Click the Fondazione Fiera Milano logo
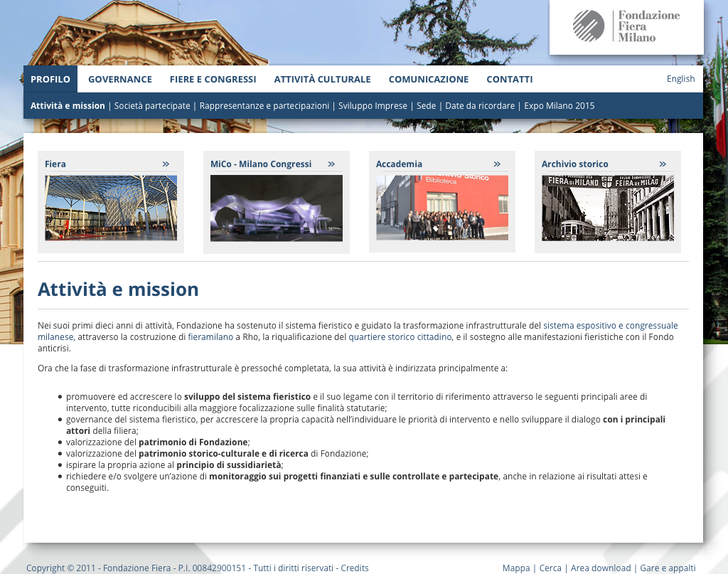The image size is (728, 574). (626, 27)
